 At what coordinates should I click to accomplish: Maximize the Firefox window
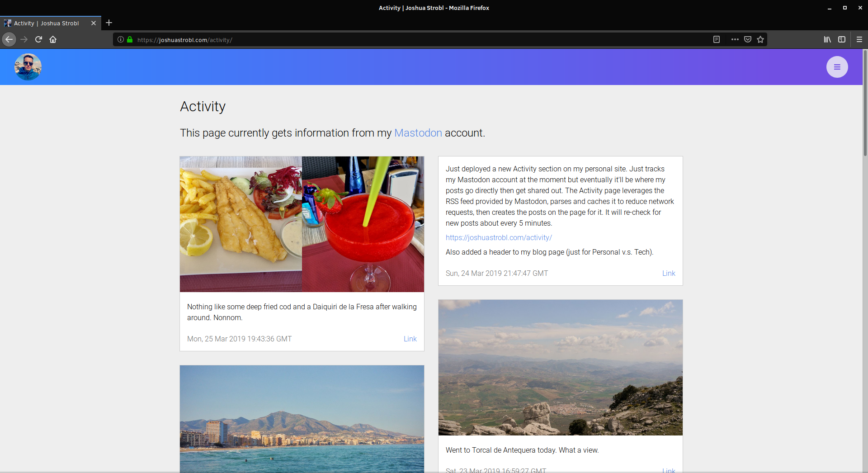845,8
